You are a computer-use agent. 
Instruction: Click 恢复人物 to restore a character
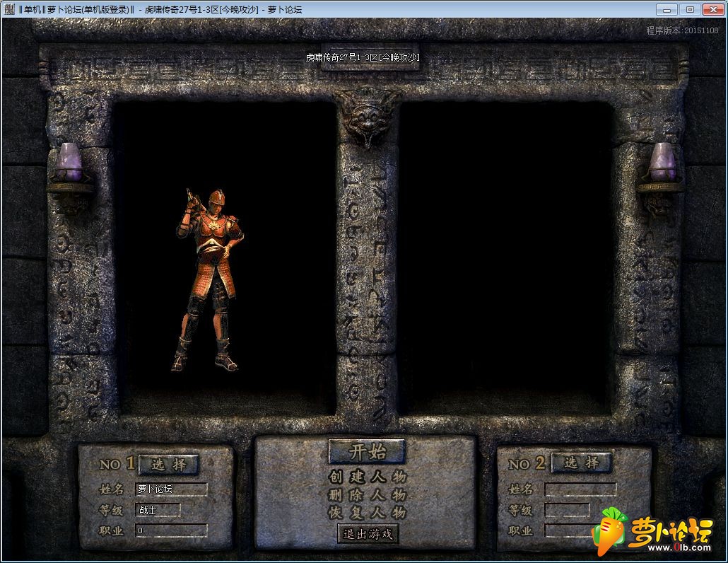[x=368, y=512]
